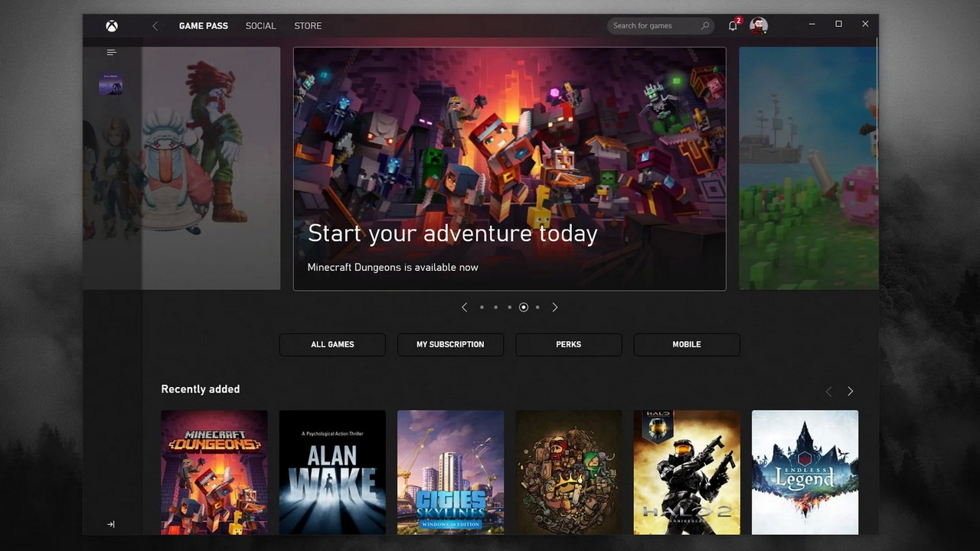Open the Store tab
Viewport: 980px width, 551px height.
coord(308,26)
